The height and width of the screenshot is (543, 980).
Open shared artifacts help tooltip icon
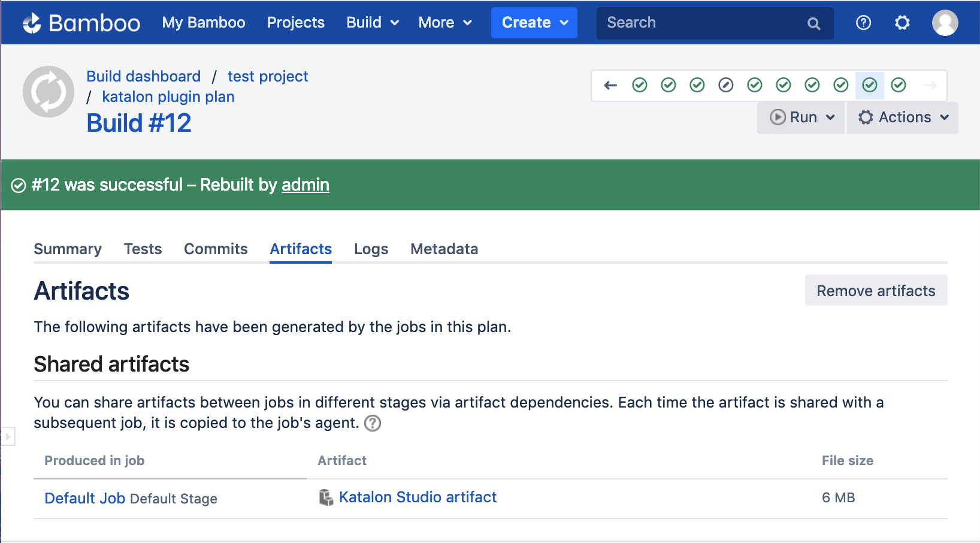tap(373, 423)
